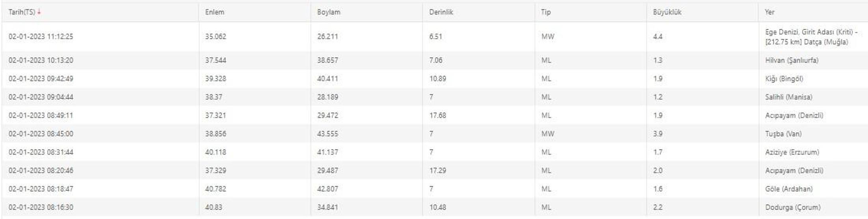Click the Salihli (Manisa) row
Viewport: 868px width, 219px height.
434,97
